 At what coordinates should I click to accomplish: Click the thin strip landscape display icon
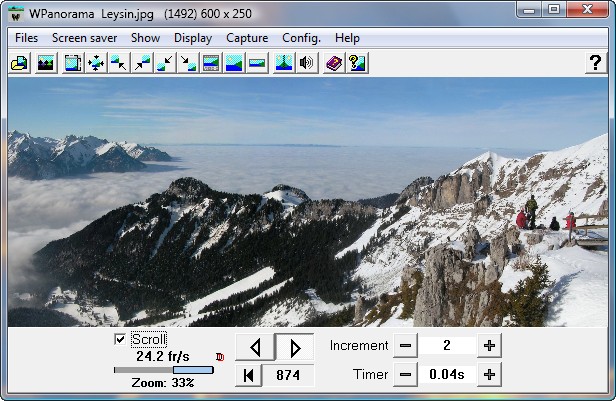(x=257, y=63)
